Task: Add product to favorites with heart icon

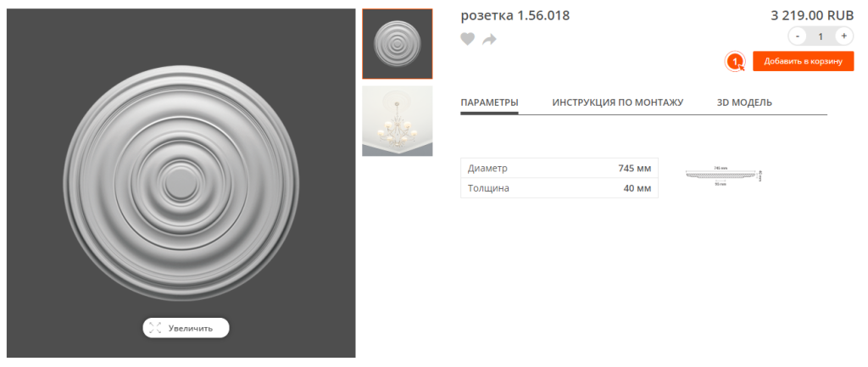Action: pyautogui.click(x=468, y=39)
